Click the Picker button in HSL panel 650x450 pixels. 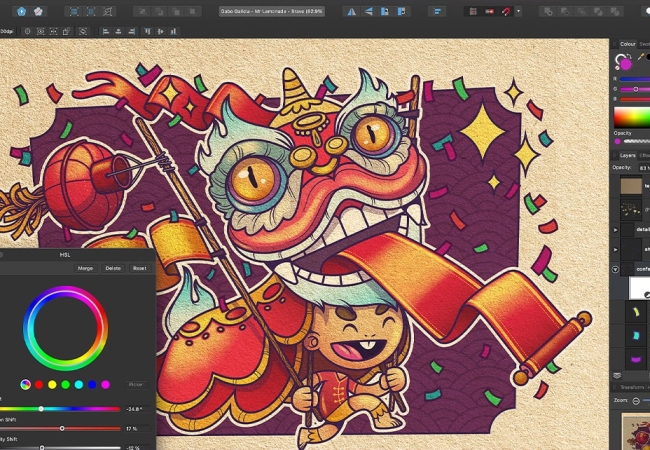(x=135, y=384)
